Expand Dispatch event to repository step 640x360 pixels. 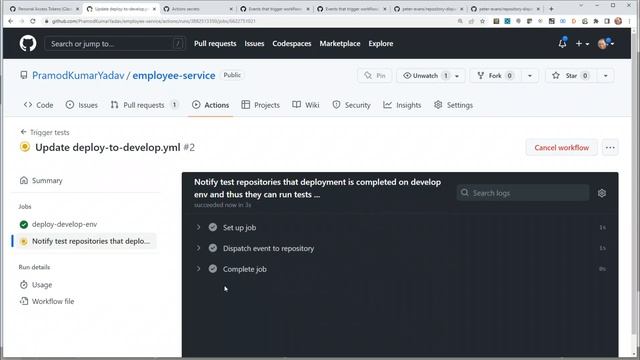198,248
